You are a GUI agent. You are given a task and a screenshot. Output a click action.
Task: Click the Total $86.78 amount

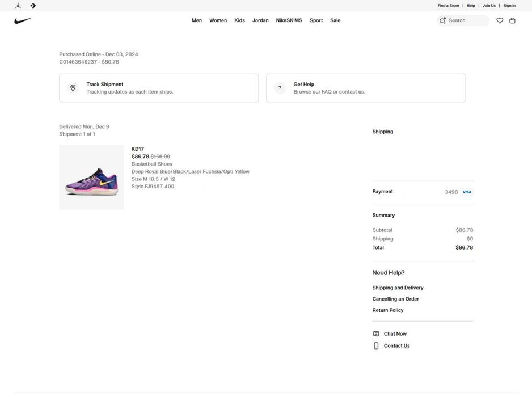(x=464, y=247)
